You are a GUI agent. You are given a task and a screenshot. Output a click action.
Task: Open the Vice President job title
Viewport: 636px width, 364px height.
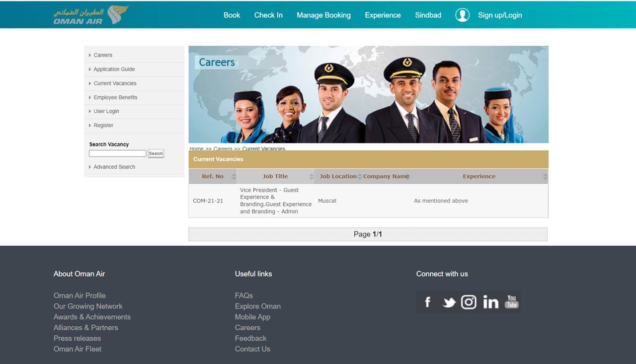pos(276,201)
